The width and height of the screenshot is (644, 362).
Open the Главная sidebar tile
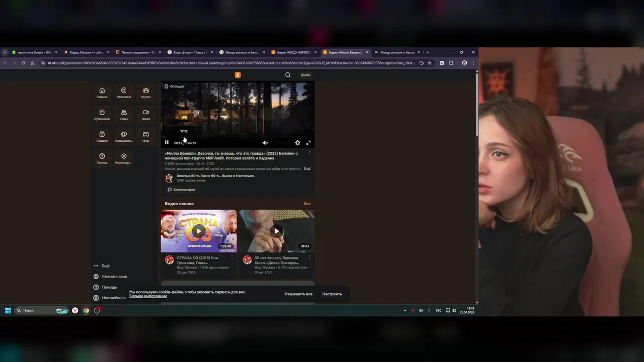click(102, 93)
